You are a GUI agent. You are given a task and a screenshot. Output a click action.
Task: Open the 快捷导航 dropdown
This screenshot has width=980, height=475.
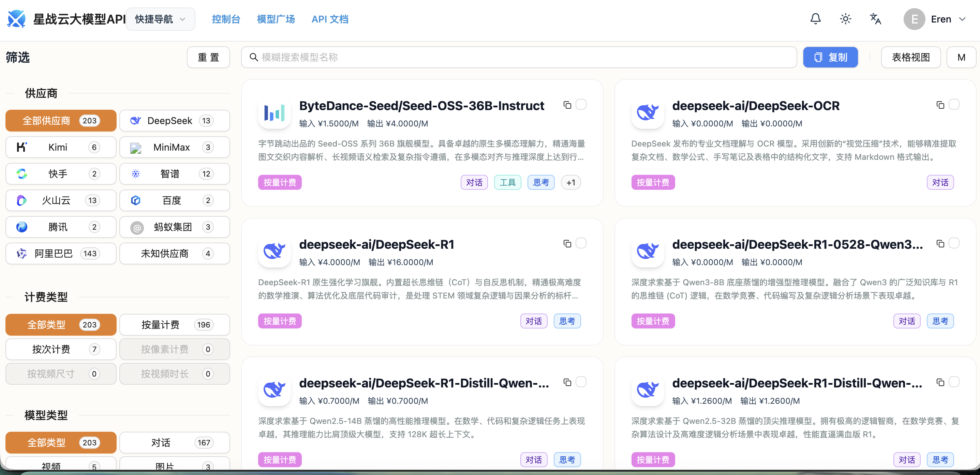[160, 19]
